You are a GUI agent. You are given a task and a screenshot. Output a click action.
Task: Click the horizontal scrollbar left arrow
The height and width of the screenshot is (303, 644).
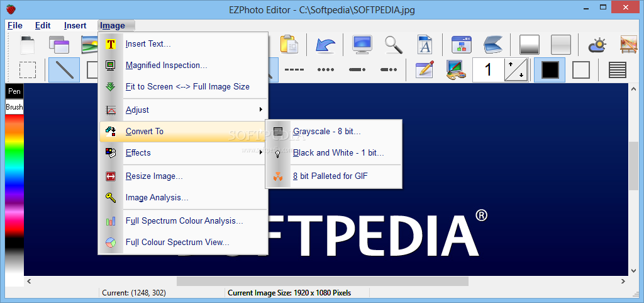(29, 281)
